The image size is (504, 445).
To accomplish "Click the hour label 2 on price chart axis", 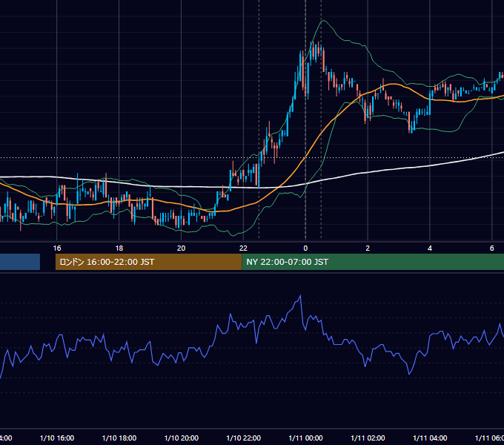I will point(368,248).
